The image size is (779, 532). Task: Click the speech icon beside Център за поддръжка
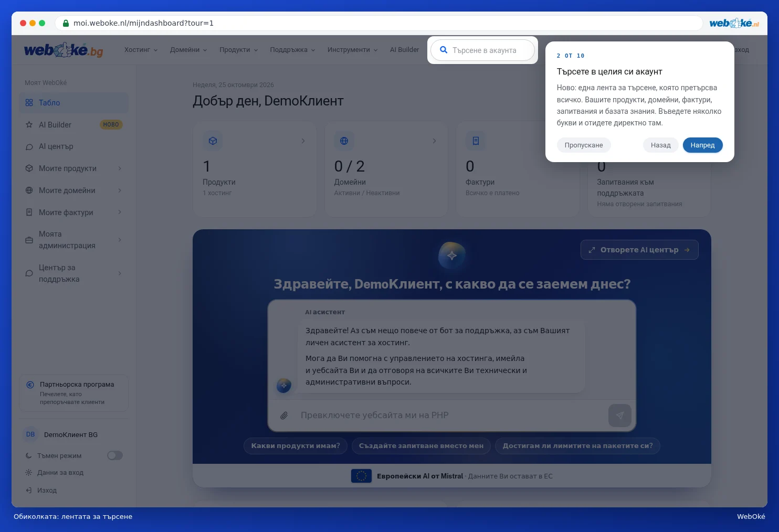pyautogui.click(x=29, y=273)
